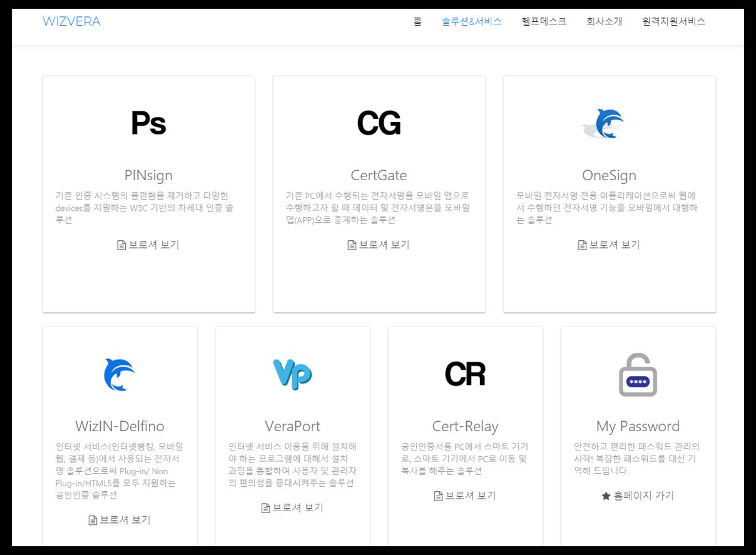Screen dimensions: 756x555
Task: Click the document icon in VeraPort's brochure link
Action: [265, 508]
